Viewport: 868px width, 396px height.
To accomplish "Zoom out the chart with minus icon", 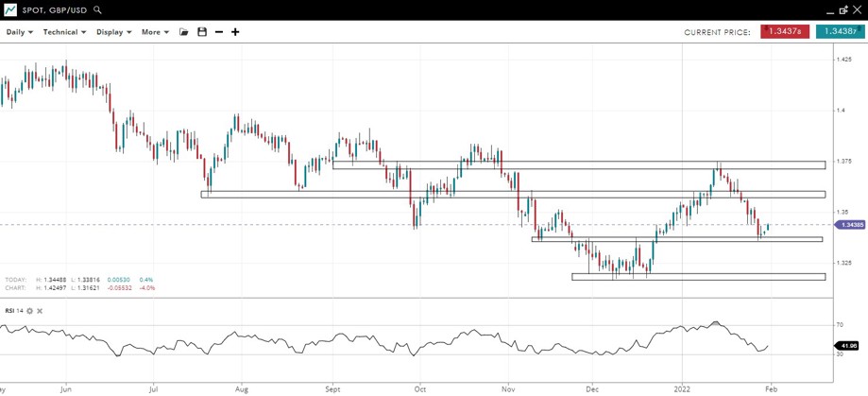I will 219,32.
